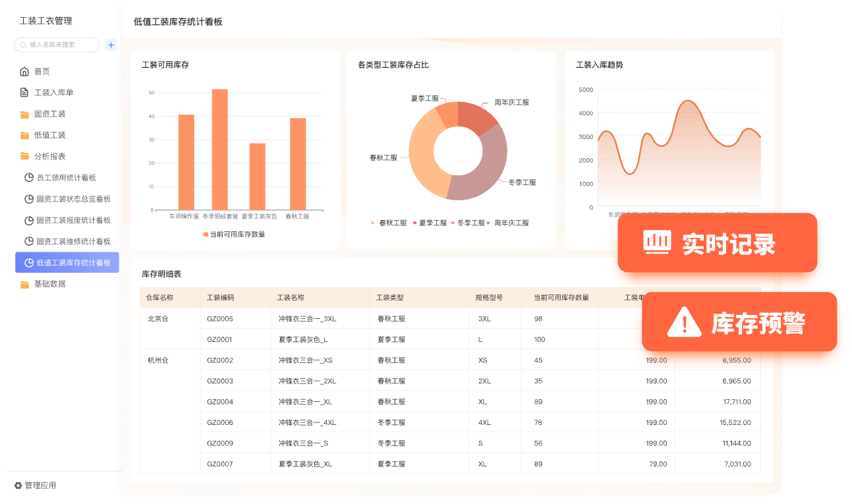Toggle the 当前可用库存数量 bar legend
The width and height of the screenshot is (852, 504).
(234, 235)
